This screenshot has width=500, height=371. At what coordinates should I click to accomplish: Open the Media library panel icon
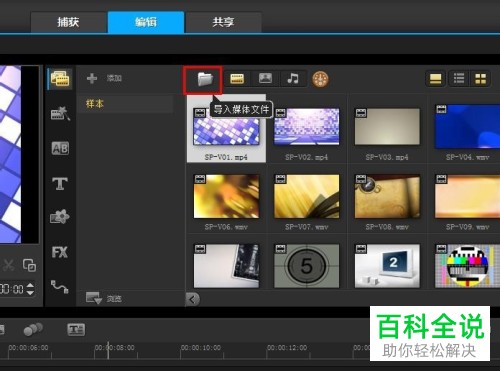(x=60, y=79)
